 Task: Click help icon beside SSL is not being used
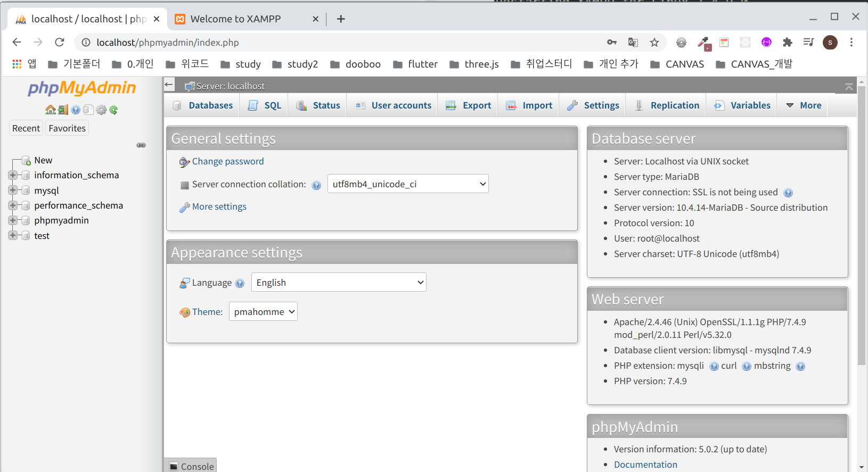788,193
